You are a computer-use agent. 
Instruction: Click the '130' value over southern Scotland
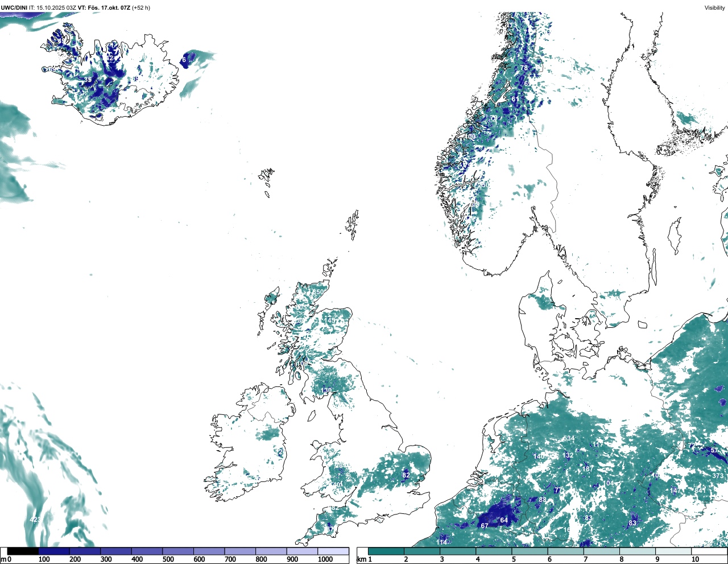(x=326, y=390)
